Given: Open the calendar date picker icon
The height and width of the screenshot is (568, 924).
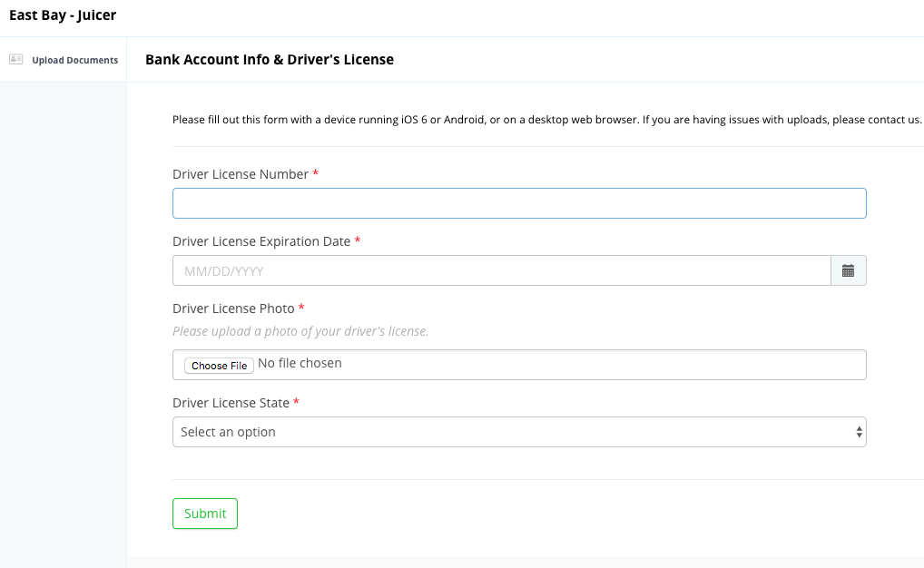Looking at the screenshot, I should click(x=848, y=270).
